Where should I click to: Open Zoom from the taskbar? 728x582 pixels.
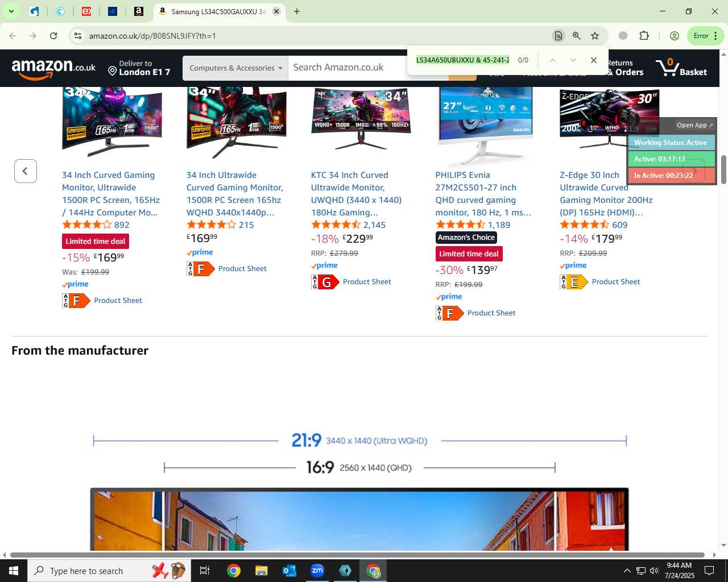pos(317,571)
